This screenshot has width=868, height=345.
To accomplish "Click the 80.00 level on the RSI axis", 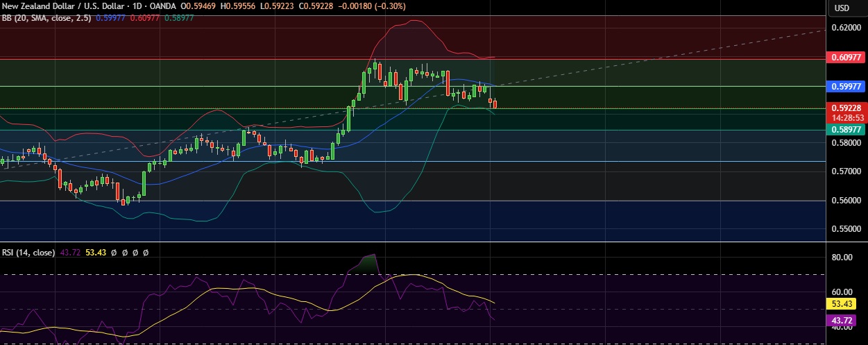I will pos(843,258).
